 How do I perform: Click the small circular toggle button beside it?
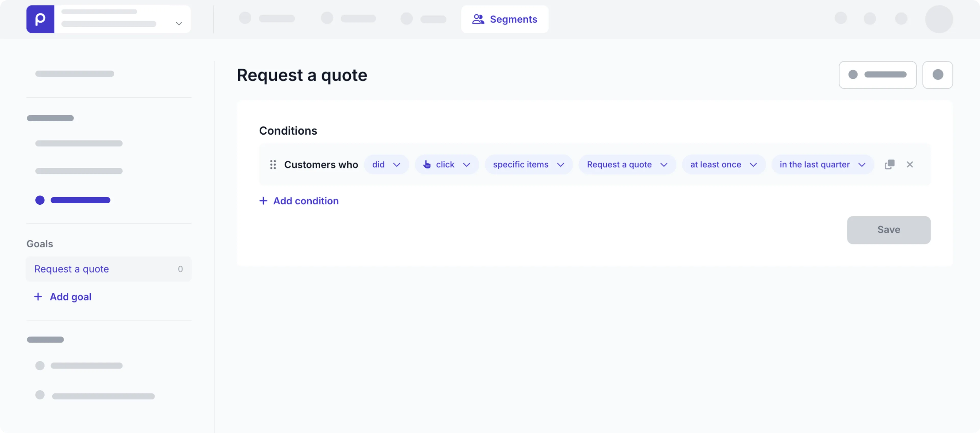coord(938,75)
